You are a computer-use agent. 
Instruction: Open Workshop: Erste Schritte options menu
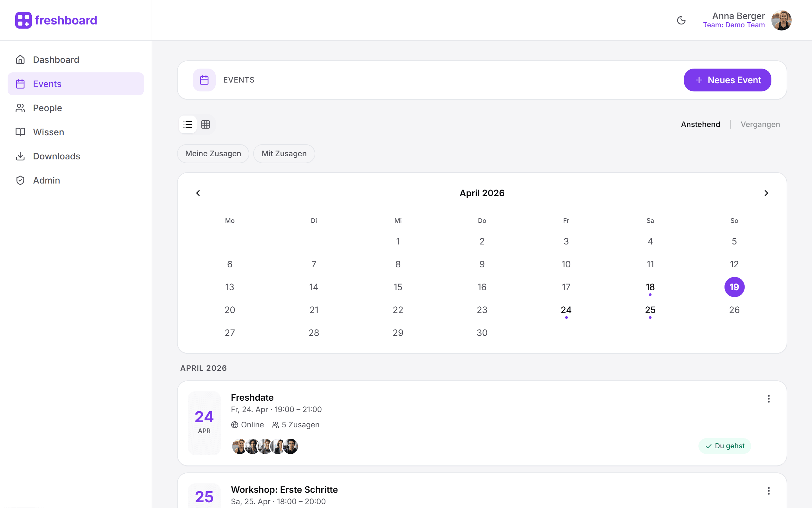tap(769, 491)
